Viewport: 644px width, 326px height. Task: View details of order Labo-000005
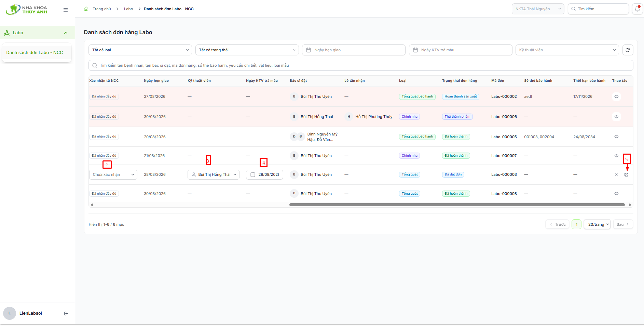pyautogui.click(x=616, y=136)
